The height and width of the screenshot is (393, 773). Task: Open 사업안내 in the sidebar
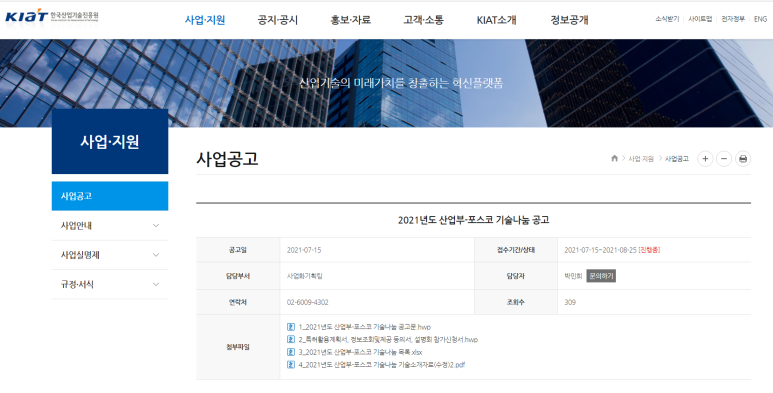pos(76,225)
